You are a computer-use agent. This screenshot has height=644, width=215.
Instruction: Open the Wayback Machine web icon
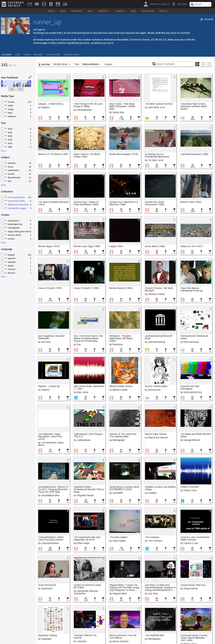click(29, 4)
